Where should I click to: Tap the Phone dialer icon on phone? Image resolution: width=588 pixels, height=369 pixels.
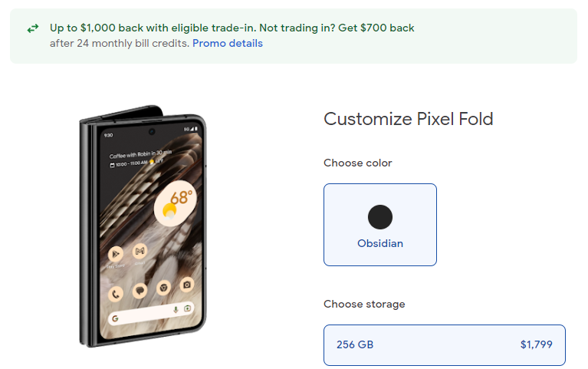point(117,292)
